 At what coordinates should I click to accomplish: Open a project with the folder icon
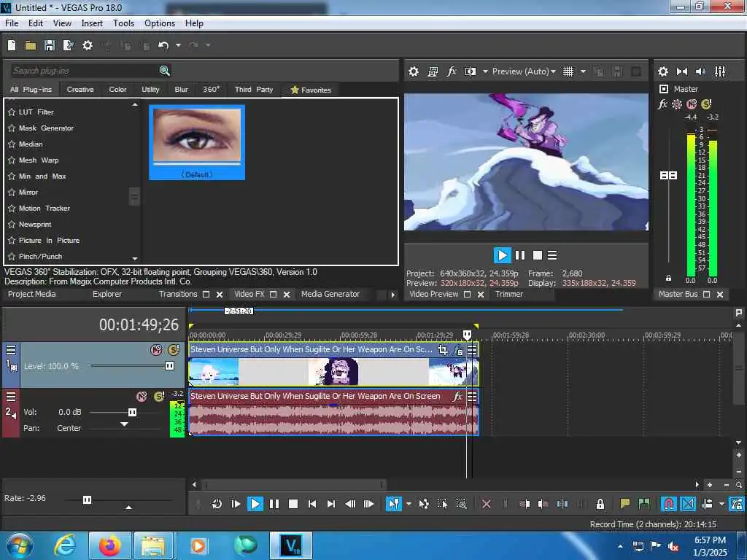pyautogui.click(x=31, y=45)
